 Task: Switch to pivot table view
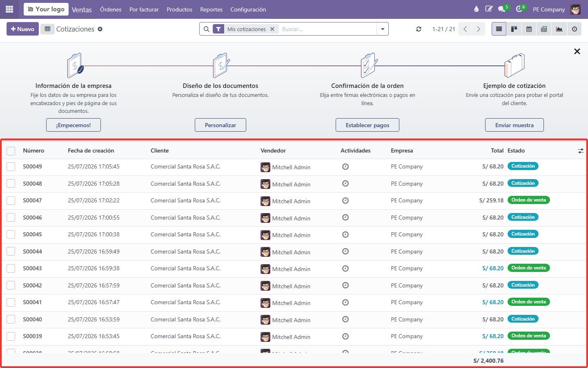pos(544,29)
